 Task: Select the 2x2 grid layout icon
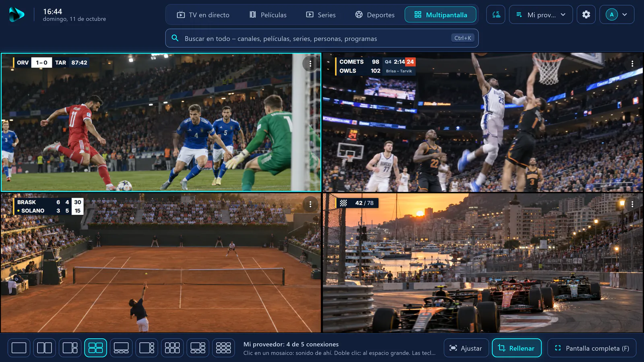[x=95, y=348]
